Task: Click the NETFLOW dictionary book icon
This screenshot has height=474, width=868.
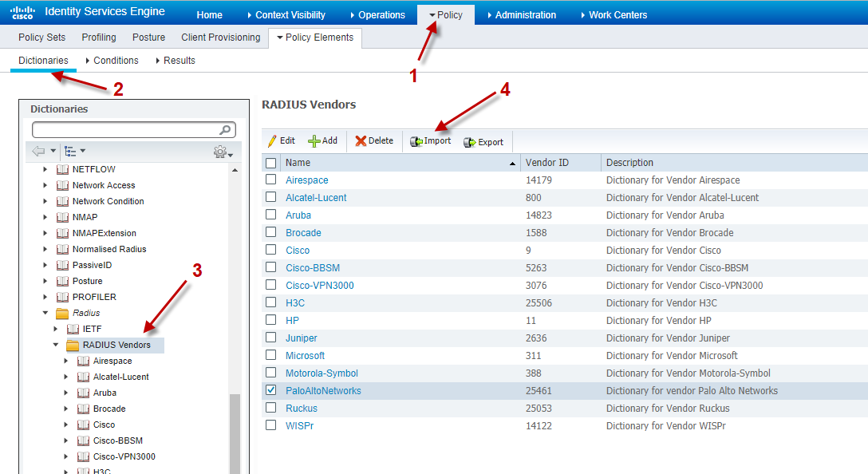Action: 62,169
